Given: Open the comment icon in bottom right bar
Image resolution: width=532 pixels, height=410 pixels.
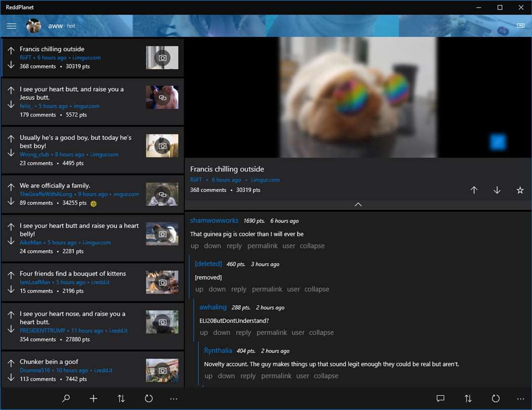Looking at the screenshot, I should coord(440,398).
